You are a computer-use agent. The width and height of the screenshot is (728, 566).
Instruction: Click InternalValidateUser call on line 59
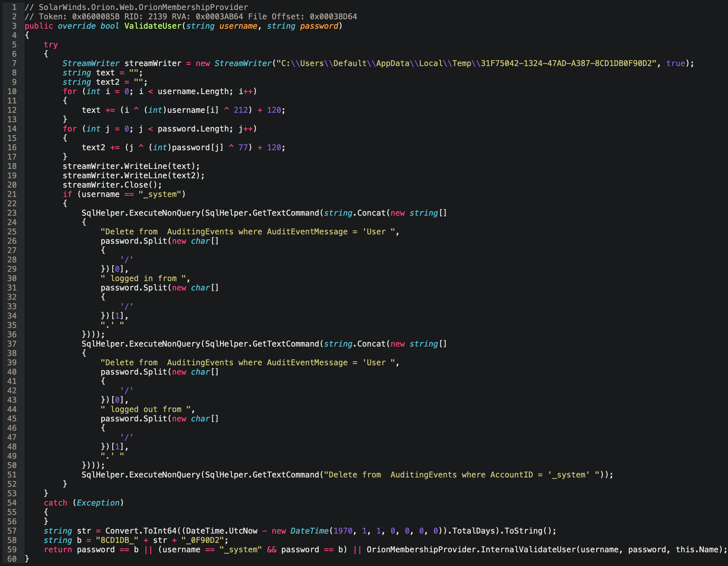(528, 549)
